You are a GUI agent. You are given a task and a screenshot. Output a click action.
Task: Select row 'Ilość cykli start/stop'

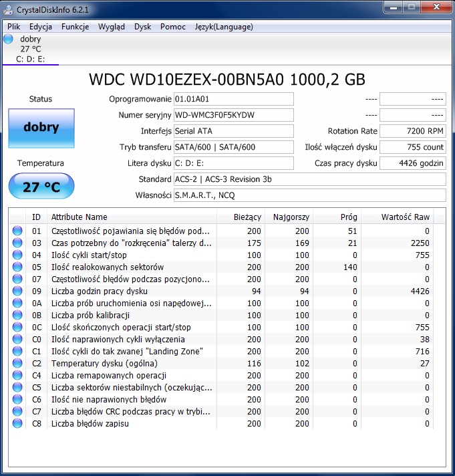click(x=221, y=255)
